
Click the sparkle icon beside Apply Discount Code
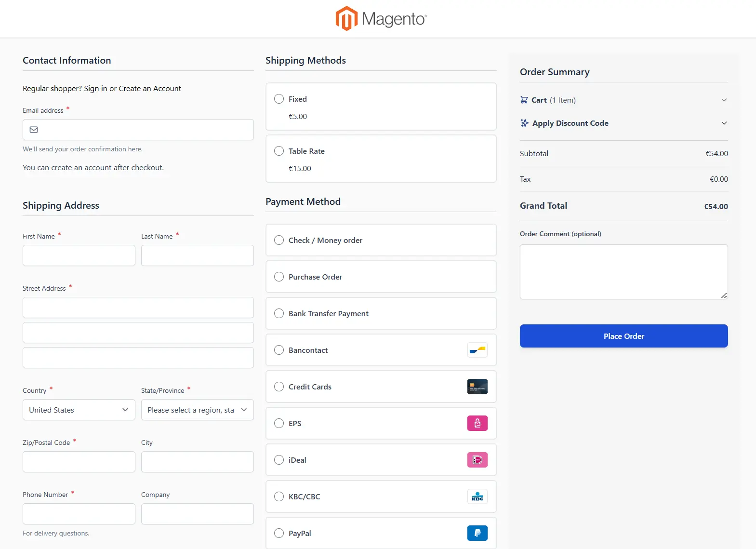click(x=524, y=123)
